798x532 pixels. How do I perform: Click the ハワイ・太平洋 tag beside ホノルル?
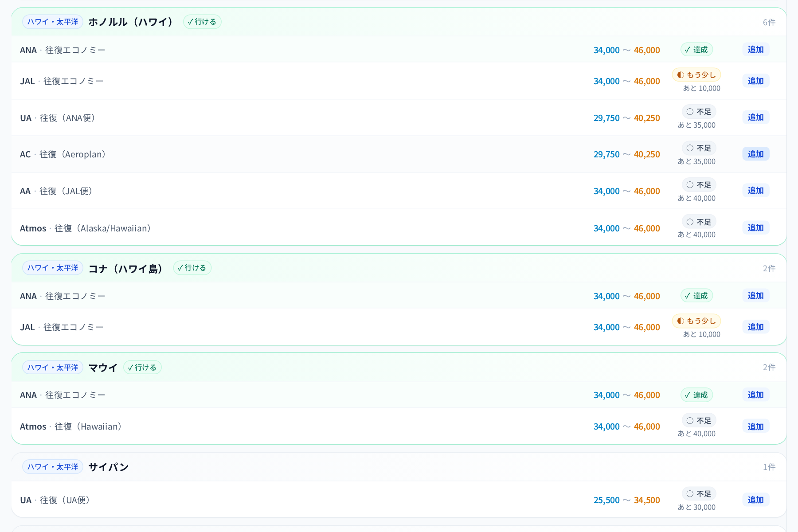coord(53,22)
